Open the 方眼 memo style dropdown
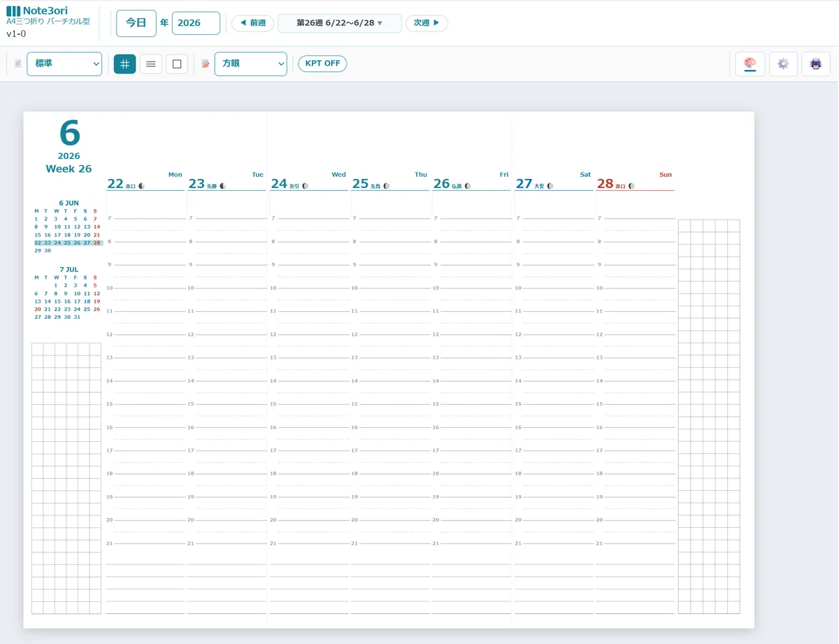 click(251, 64)
